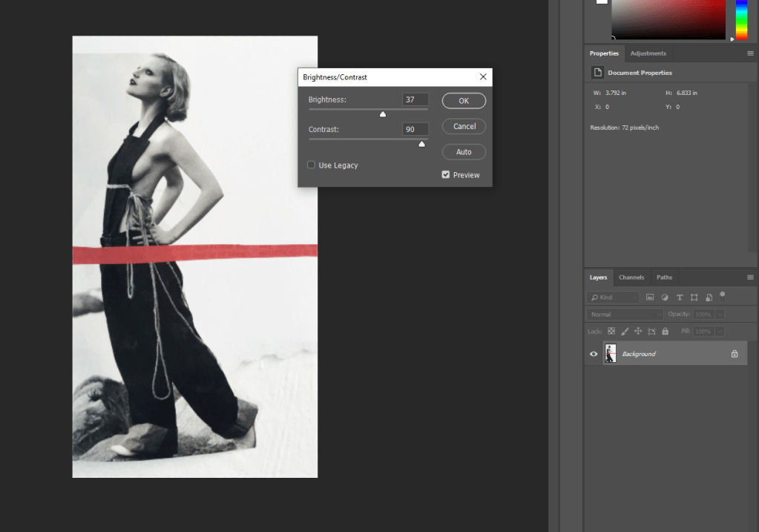Viewport: 759px width, 532px height.
Task: Click the shape layer filter icon
Action: pyautogui.click(x=694, y=297)
